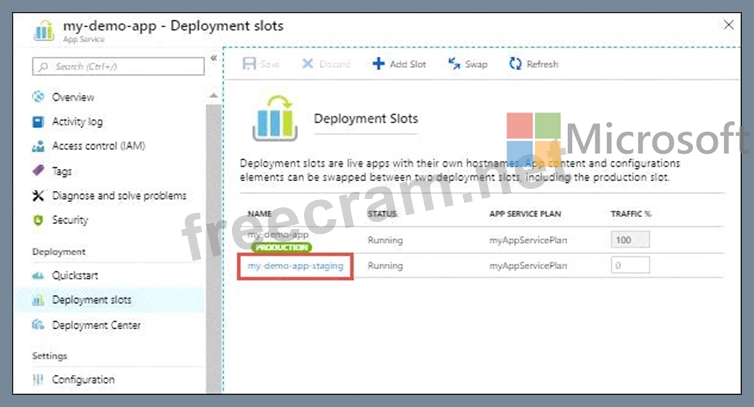The image size is (754, 407).
Task: Open the Activity log menu item
Action: 77,122
